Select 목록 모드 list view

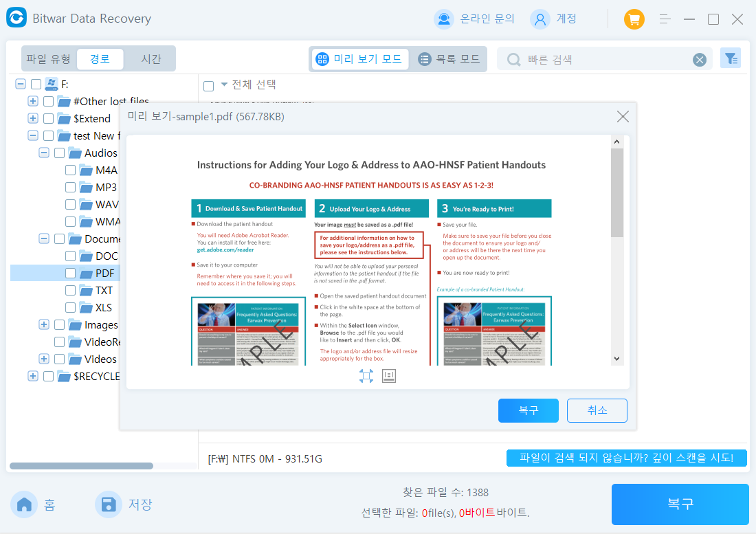[x=448, y=59]
